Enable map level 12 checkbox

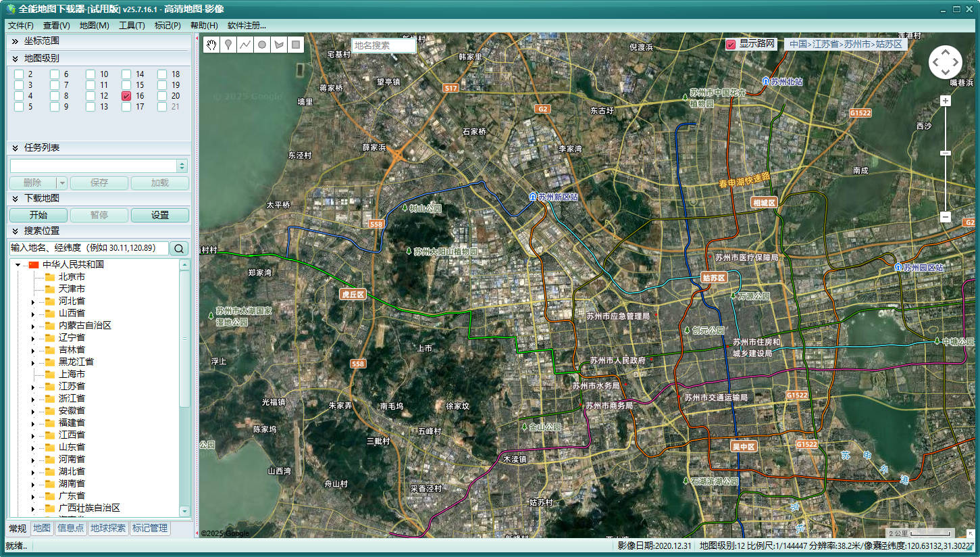(91, 96)
